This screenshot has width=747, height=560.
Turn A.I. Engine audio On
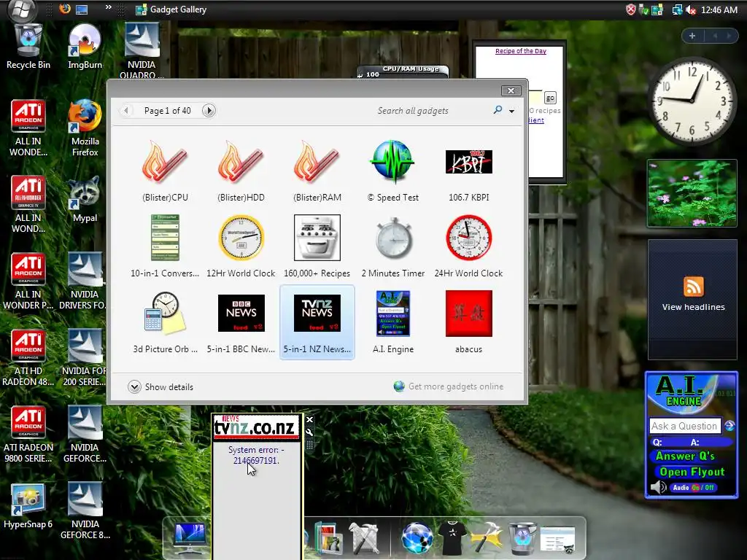tap(695, 488)
